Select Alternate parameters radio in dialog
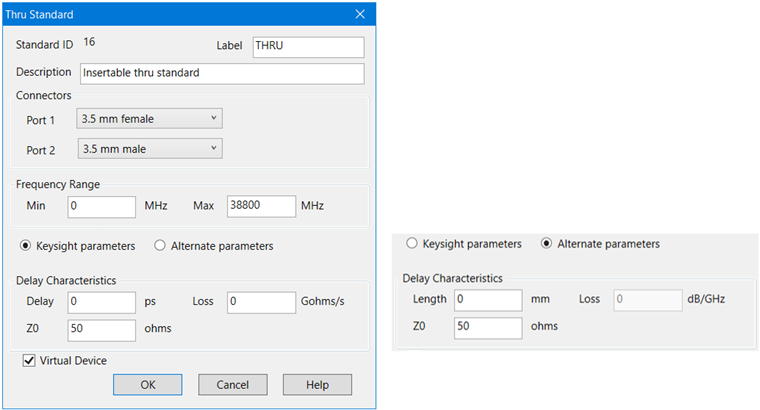 coord(160,246)
